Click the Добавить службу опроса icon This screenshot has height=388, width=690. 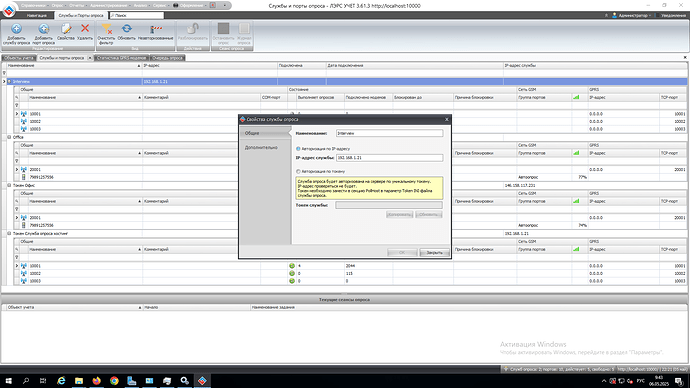pyautogui.click(x=16, y=29)
